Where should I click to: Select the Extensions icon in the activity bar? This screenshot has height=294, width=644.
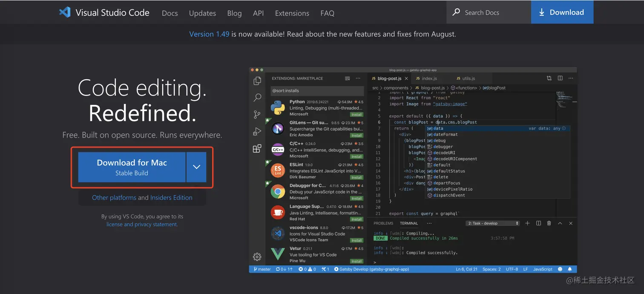(257, 149)
